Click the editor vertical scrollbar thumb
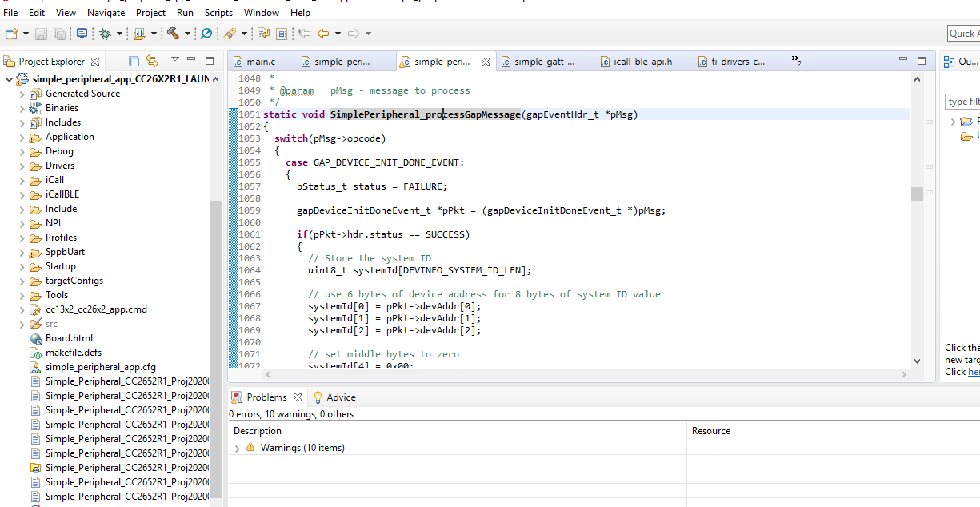The height and width of the screenshot is (507, 980). 917,194
